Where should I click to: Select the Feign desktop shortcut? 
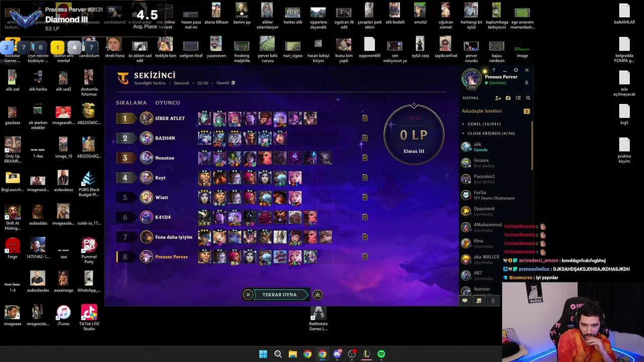coord(13,248)
